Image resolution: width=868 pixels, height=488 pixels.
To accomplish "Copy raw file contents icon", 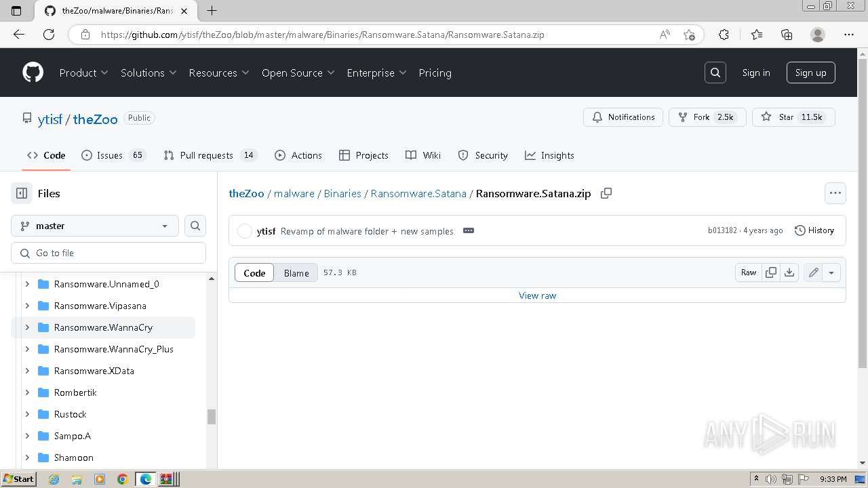I will (x=771, y=272).
